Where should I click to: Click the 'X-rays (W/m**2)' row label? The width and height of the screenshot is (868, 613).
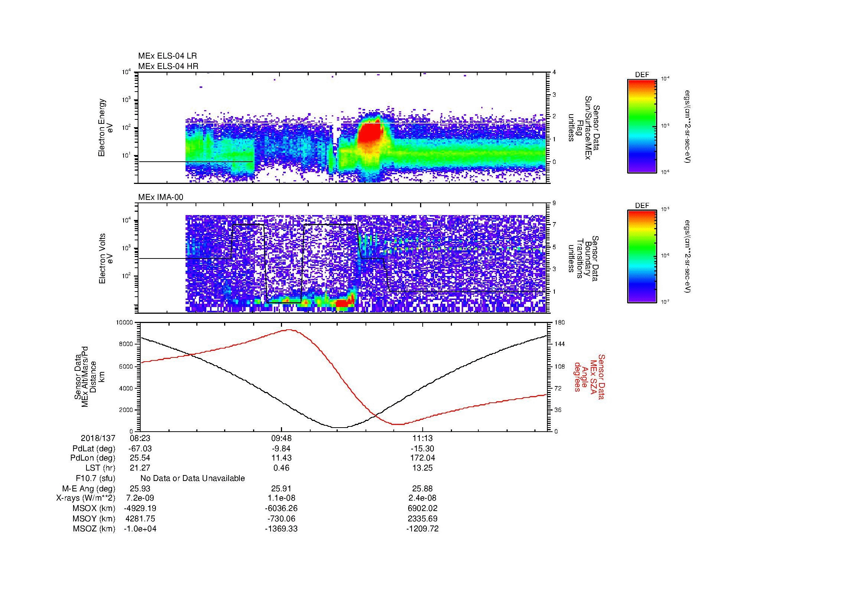(x=86, y=498)
